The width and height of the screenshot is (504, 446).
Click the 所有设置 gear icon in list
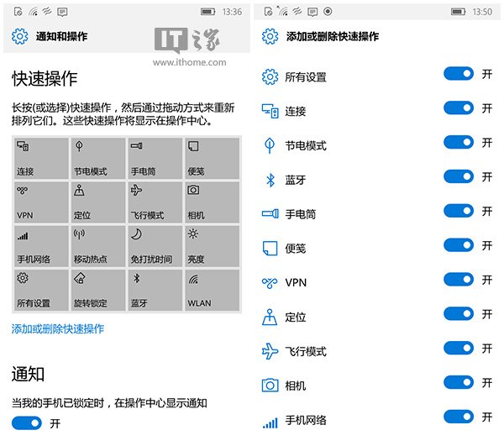(x=270, y=76)
